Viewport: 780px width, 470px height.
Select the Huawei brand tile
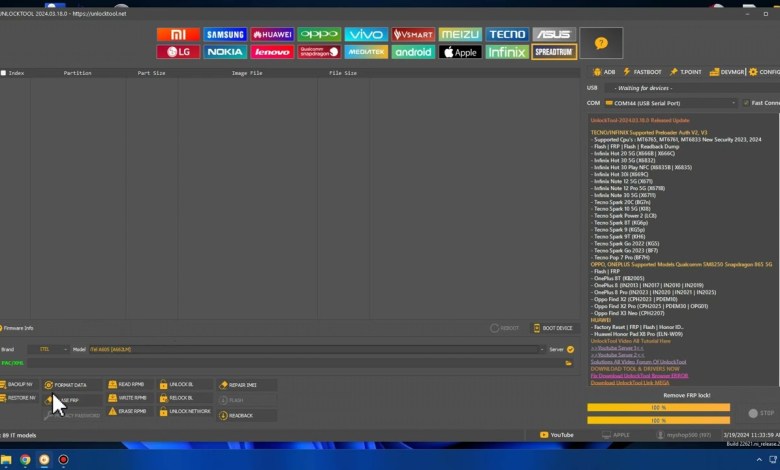[272, 34]
